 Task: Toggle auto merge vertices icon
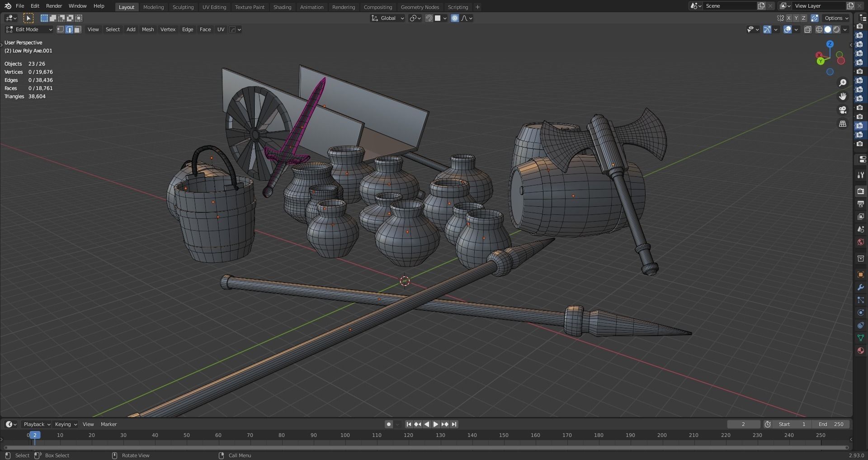tap(815, 18)
